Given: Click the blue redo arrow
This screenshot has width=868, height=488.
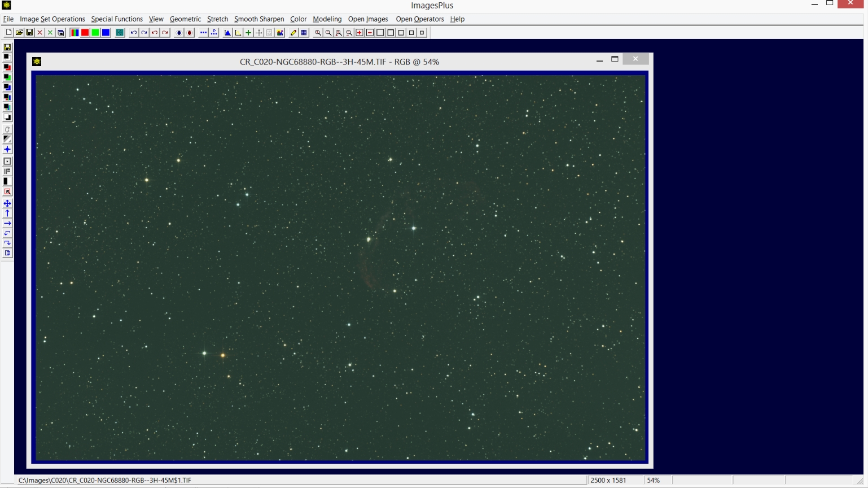Looking at the screenshot, I should (144, 33).
